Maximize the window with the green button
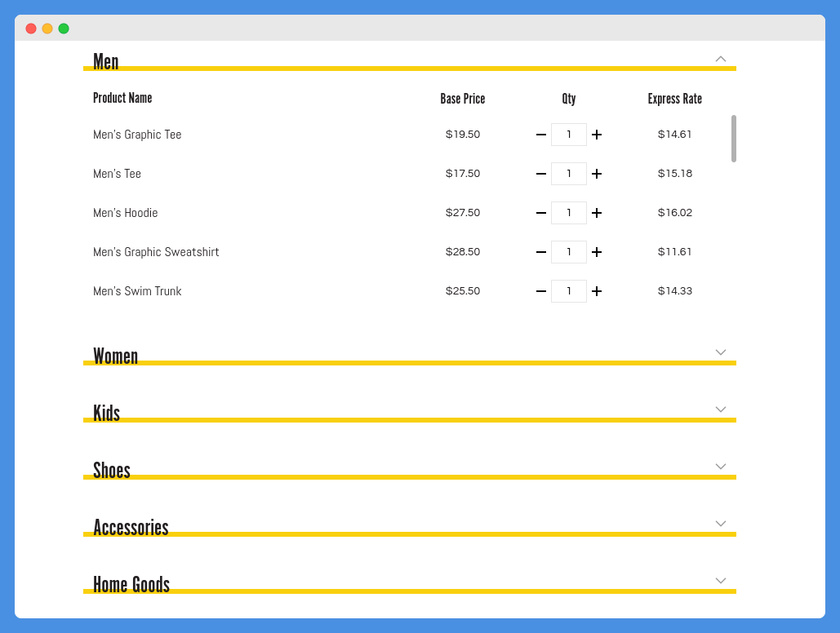This screenshot has height=633, width=840. pos(64,29)
